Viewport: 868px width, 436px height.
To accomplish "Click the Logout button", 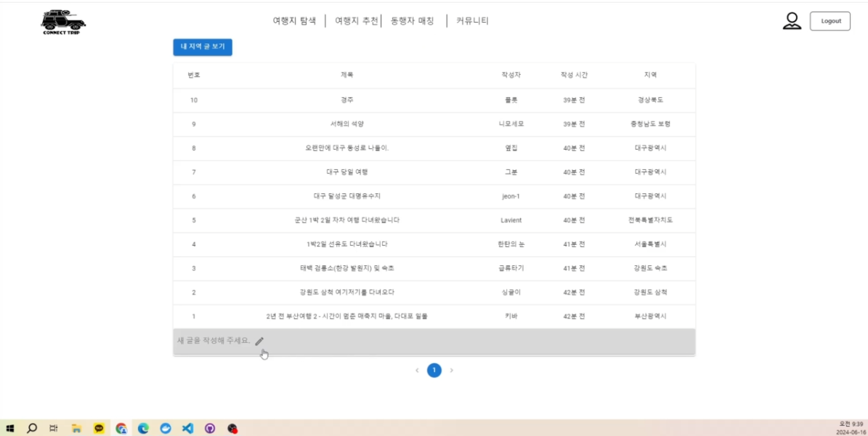I will coord(830,20).
